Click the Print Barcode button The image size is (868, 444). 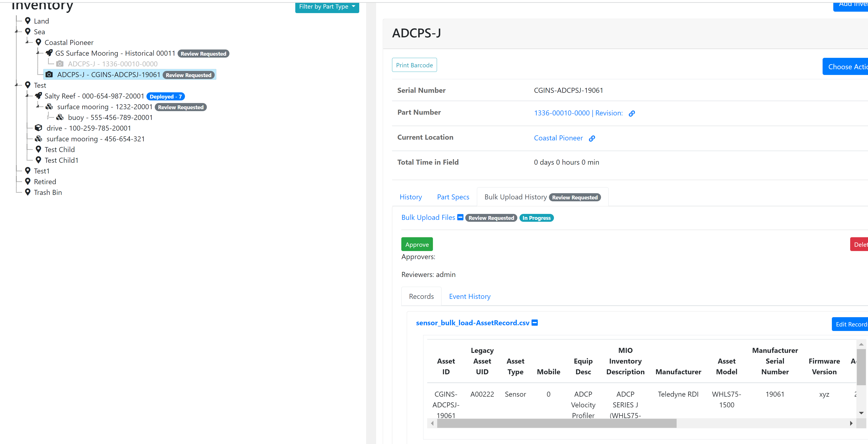(x=414, y=65)
